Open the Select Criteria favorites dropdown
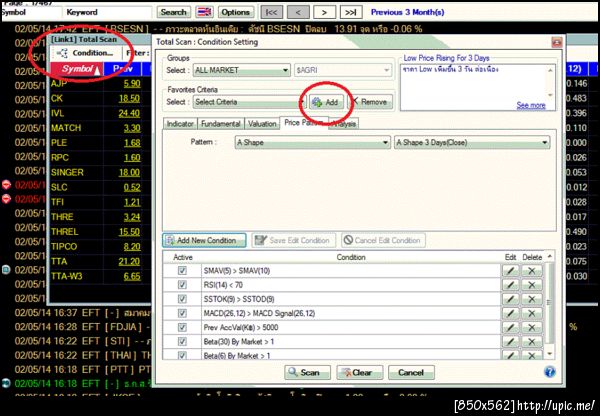The width and height of the screenshot is (600, 416). click(249, 102)
